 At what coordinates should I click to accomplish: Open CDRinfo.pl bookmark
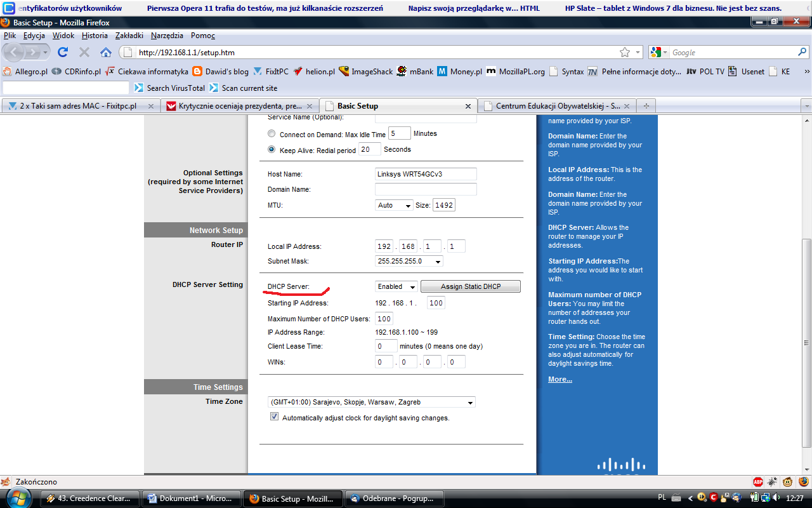[76, 72]
